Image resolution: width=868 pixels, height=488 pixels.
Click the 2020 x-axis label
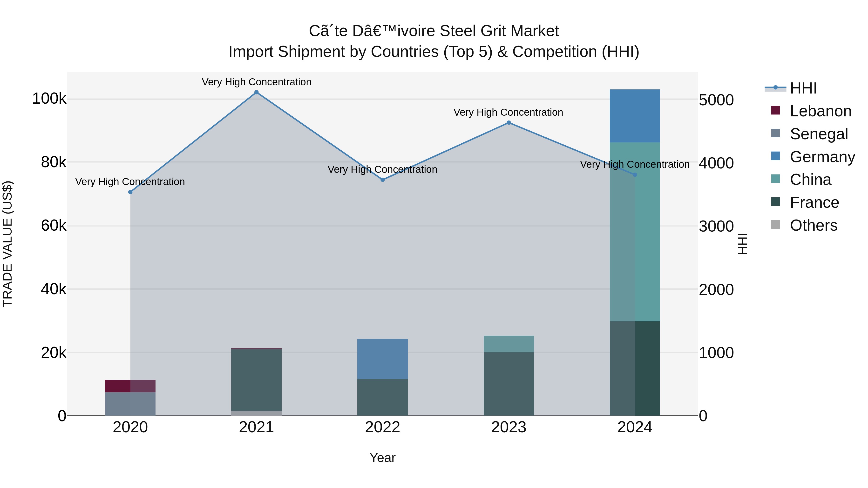point(130,427)
